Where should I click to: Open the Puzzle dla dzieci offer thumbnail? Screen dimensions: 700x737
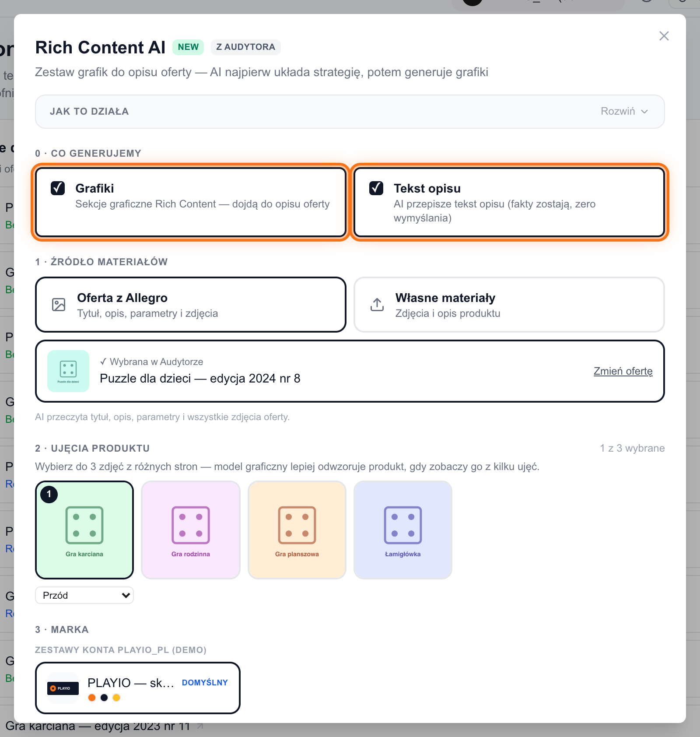pos(68,371)
